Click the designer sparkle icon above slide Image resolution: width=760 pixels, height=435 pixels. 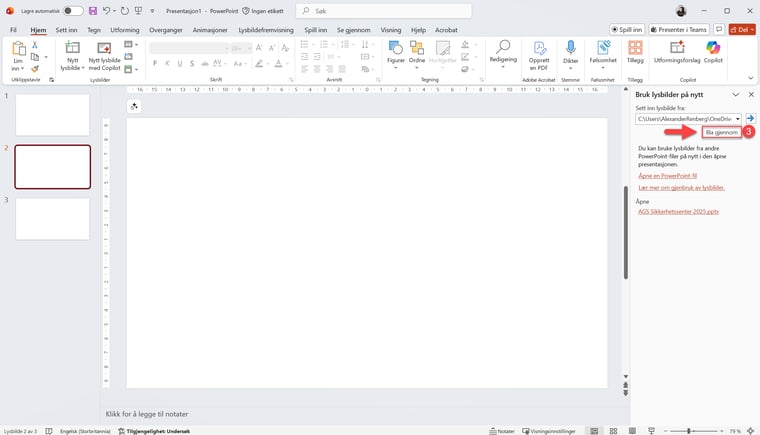coord(134,106)
